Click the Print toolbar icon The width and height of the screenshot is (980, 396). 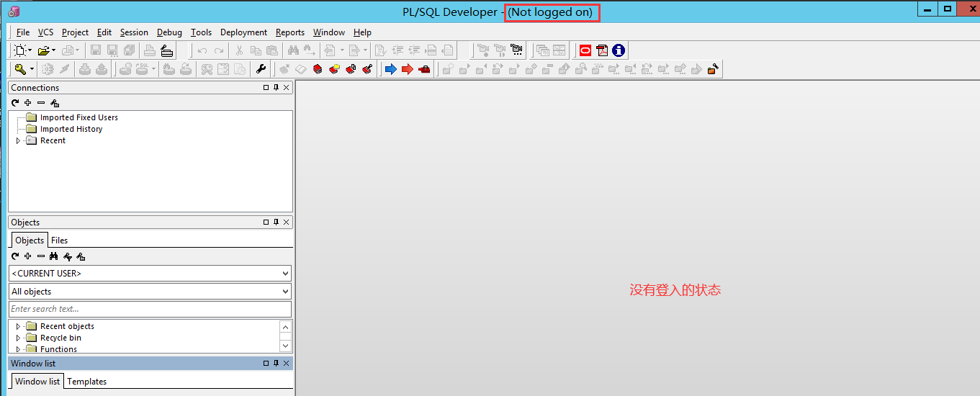(x=150, y=50)
